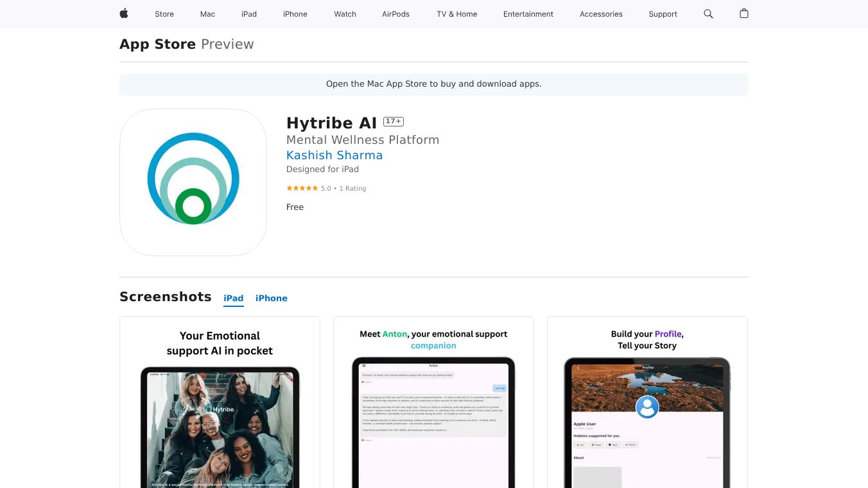Open the TV & Home menu
The image size is (868, 488).
457,14
